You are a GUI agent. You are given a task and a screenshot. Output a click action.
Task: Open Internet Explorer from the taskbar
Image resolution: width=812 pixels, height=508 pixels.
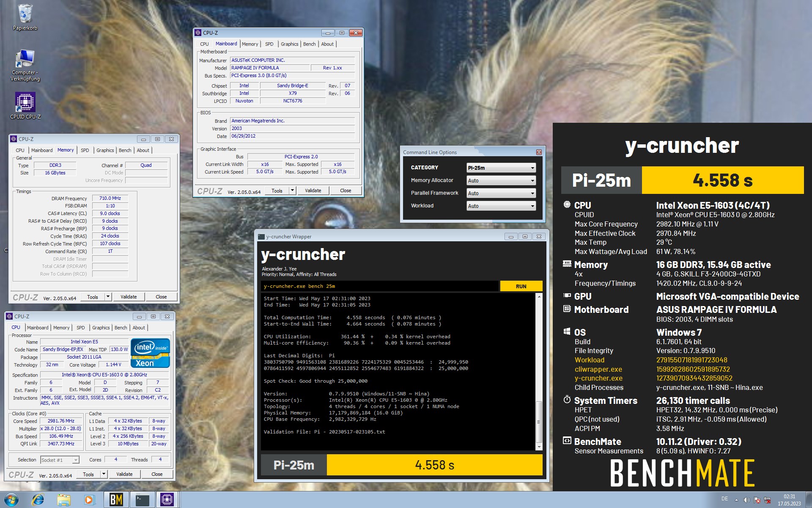tap(38, 500)
